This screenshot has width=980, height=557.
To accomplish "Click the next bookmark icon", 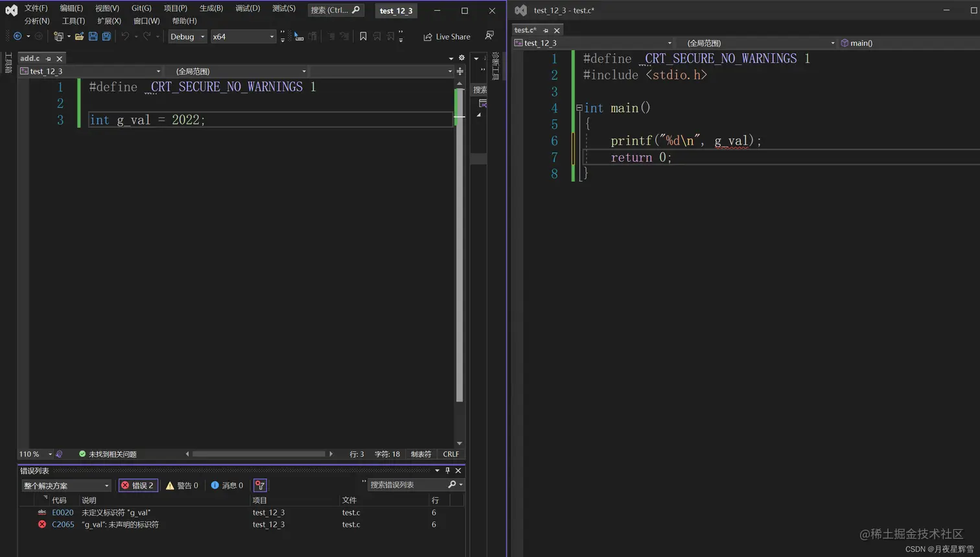I will pyautogui.click(x=390, y=36).
